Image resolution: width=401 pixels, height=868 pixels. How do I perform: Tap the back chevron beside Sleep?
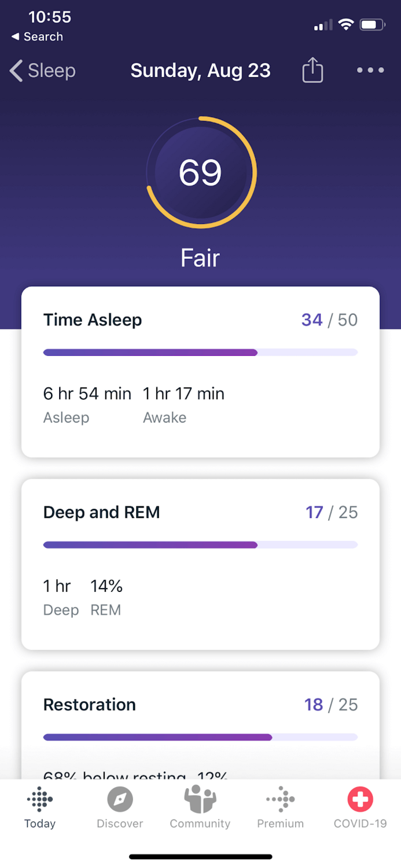click(x=16, y=71)
